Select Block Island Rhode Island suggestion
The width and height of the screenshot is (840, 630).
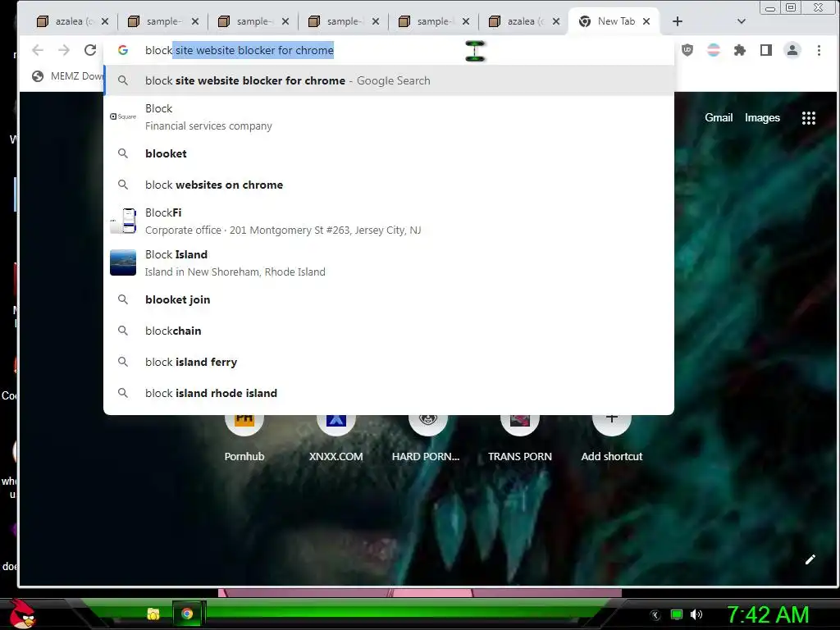[x=389, y=263]
